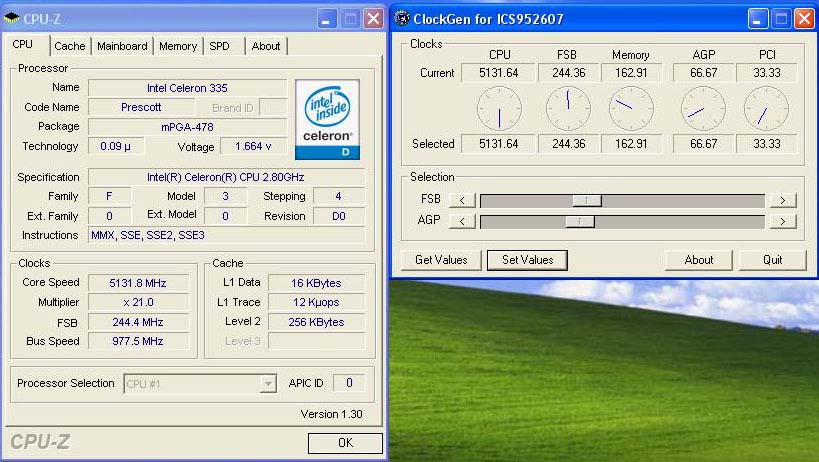Click the Instructions field MMX, SSE, SSE2, SSE3
The image size is (819, 462).
tap(226, 235)
